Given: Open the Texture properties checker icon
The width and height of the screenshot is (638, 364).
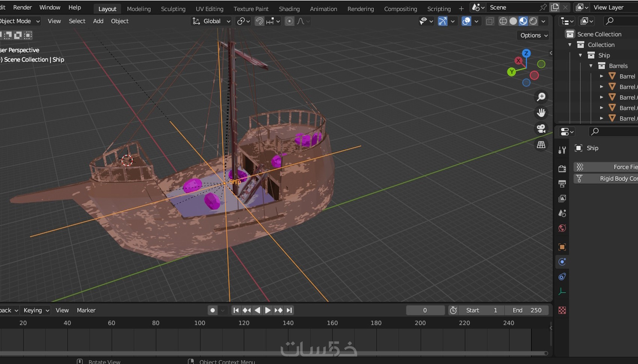Looking at the screenshot, I should tap(562, 310).
